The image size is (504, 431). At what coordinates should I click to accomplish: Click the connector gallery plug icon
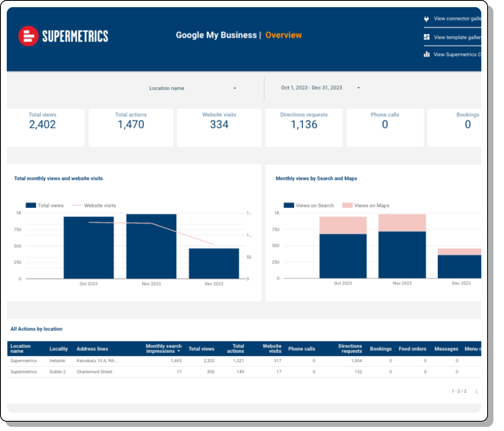(426, 19)
